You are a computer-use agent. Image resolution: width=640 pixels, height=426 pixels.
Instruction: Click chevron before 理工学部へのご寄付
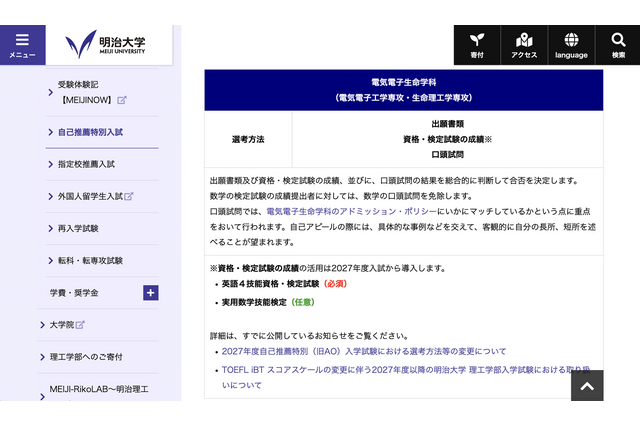coord(42,357)
